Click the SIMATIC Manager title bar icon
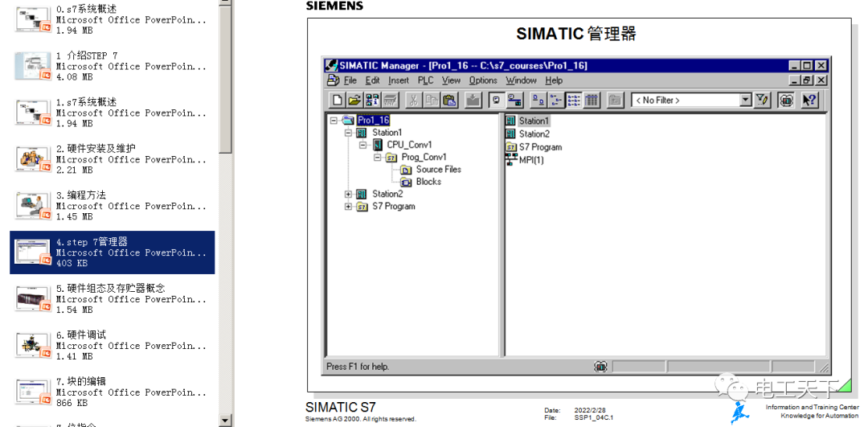Viewport: 868px width, 427px height. [331, 65]
